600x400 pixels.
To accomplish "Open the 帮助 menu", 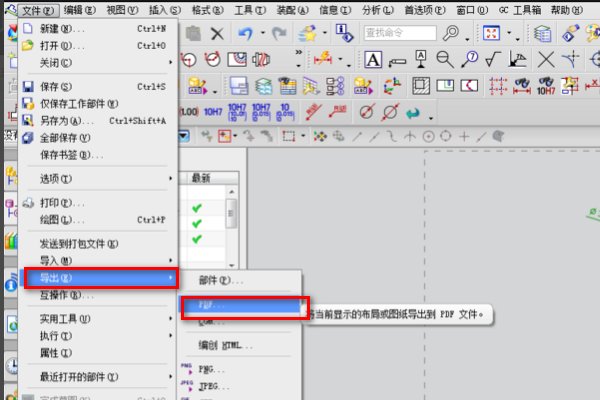I will [x=566, y=10].
